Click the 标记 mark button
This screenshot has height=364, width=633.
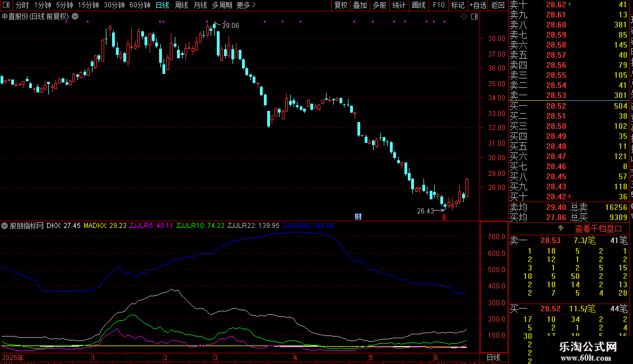(458, 5)
